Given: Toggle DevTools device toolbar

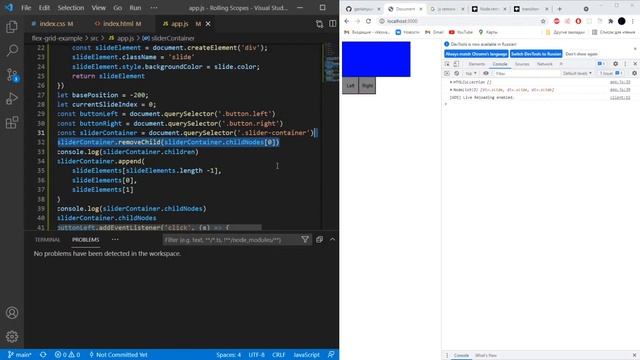Looking at the screenshot, I should click(456, 64).
